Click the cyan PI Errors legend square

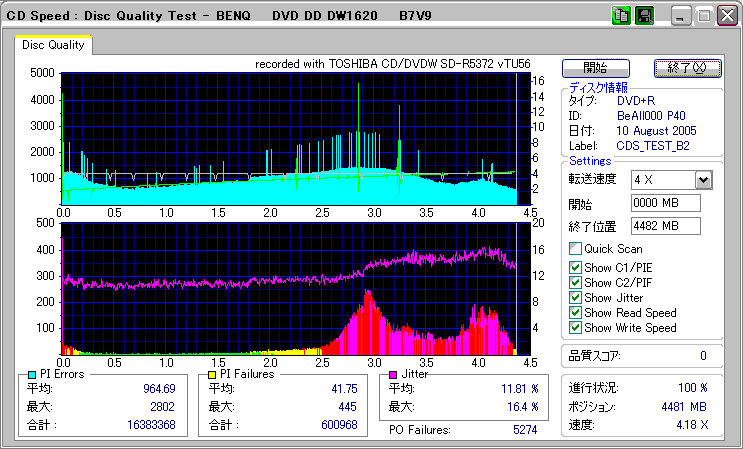point(32,374)
